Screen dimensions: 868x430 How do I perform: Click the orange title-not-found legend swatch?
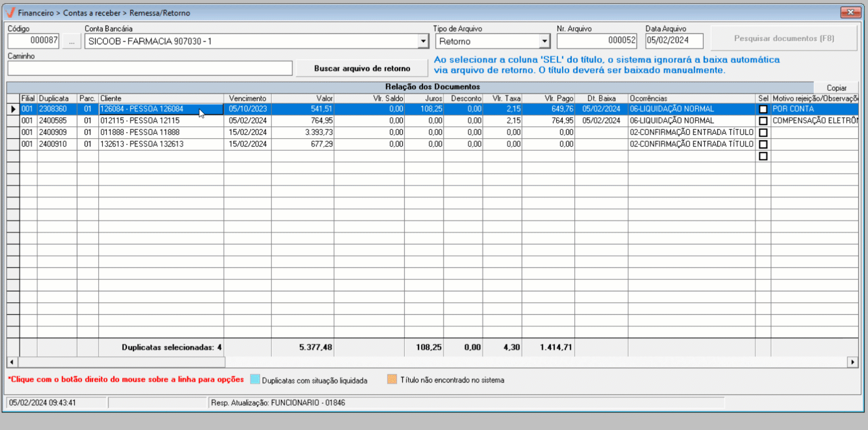[x=392, y=380]
